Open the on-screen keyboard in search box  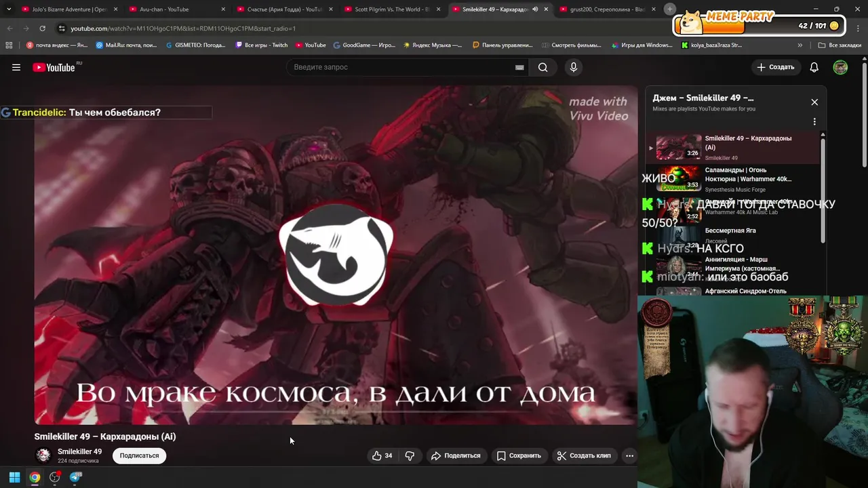pyautogui.click(x=519, y=67)
